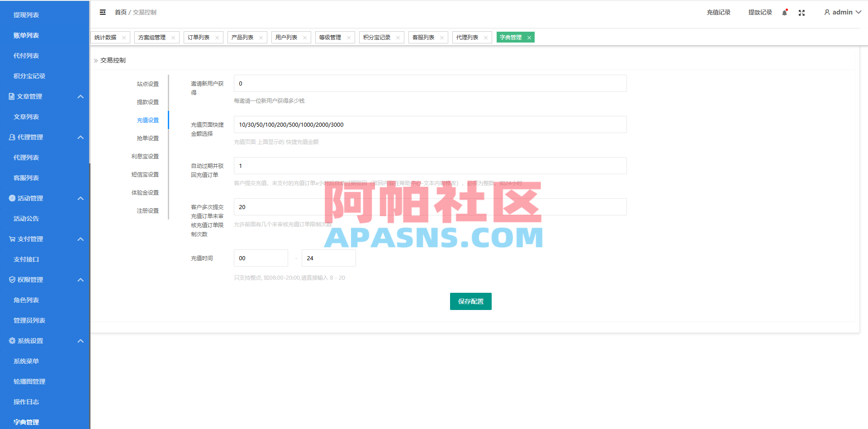This screenshot has width=868, height=429.
Task: Select the 提款设置 settings tab
Action: click(148, 102)
